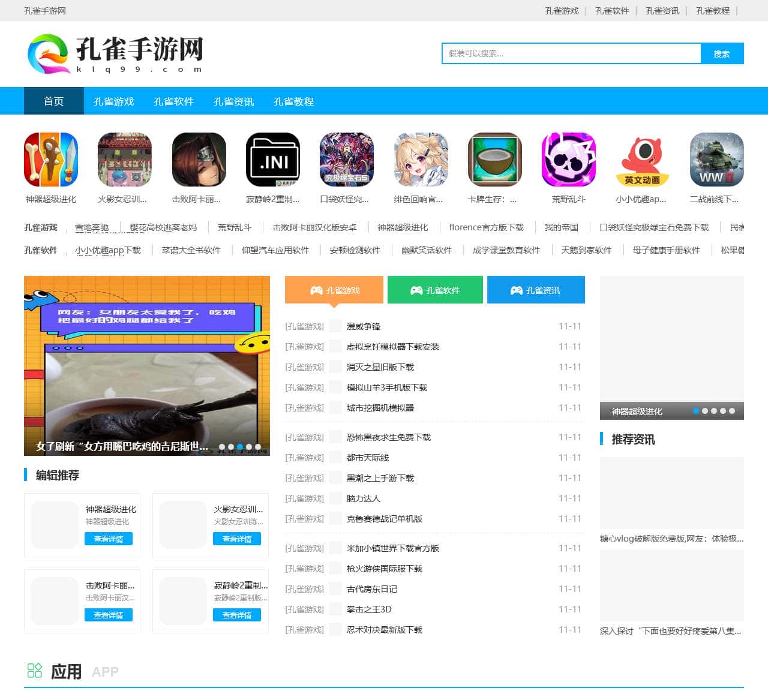Image resolution: width=768 pixels, height=700 pixels.
Task: Open the 脑力达人 list entry
Action: tap(364, 498)
